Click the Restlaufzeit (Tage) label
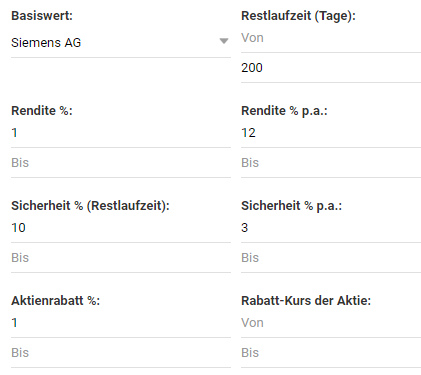The height and width of the screenshot is (375, 421). point(298,16)
